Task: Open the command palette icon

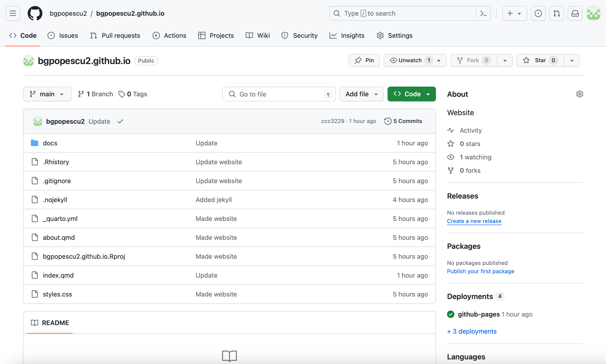Action: tap(483, 13)
